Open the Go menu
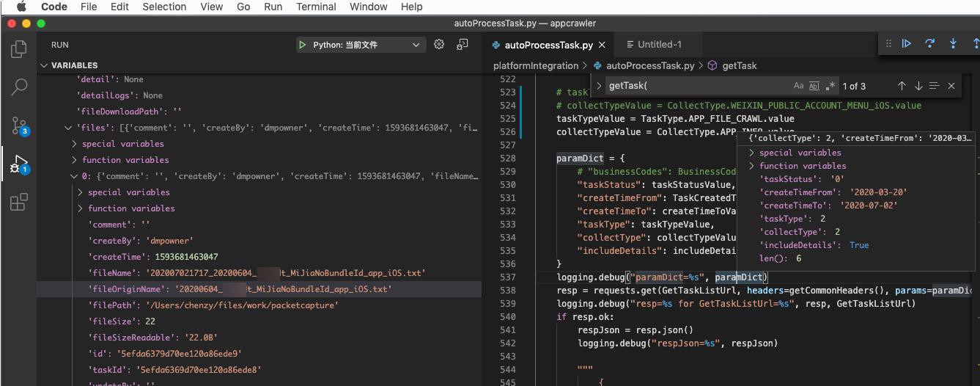Screen dimensions: 980x386 tap(243, 7)
